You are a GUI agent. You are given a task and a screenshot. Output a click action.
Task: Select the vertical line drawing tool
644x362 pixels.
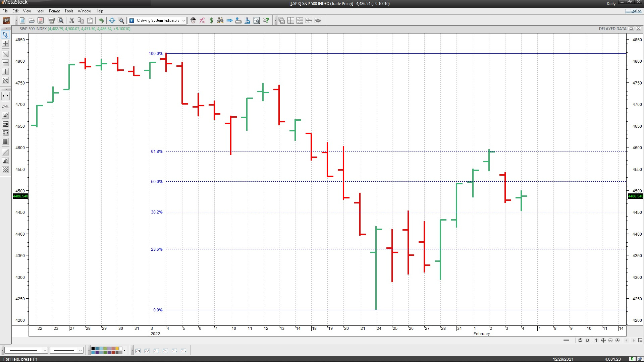click(x=5, y=71)
